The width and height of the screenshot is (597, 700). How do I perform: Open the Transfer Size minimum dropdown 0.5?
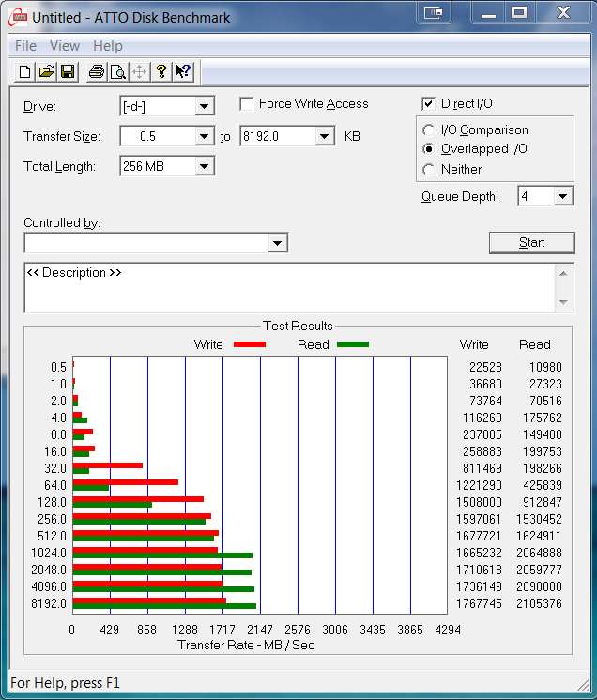204,136
